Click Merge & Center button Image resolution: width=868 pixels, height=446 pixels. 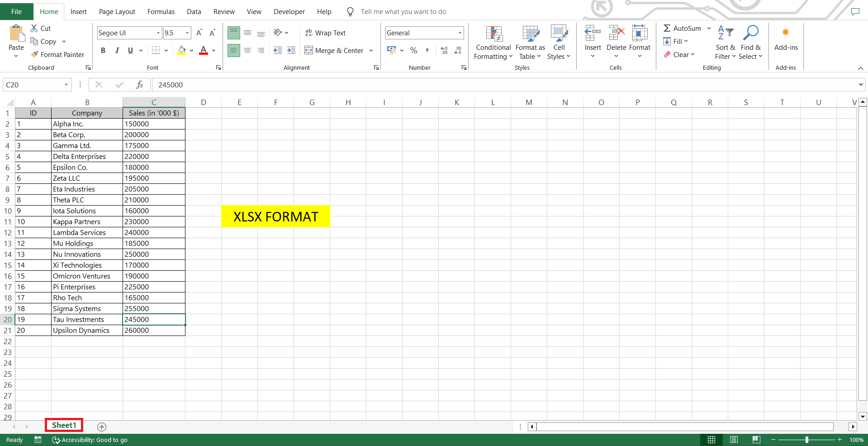pyautogui.click(x=334, y=50)
